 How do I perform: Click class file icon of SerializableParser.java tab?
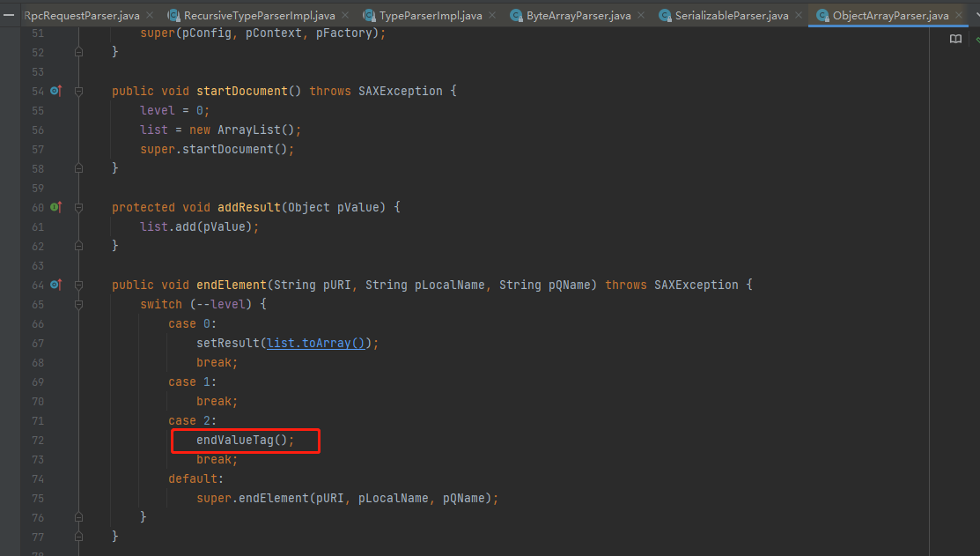pos(665,15)
